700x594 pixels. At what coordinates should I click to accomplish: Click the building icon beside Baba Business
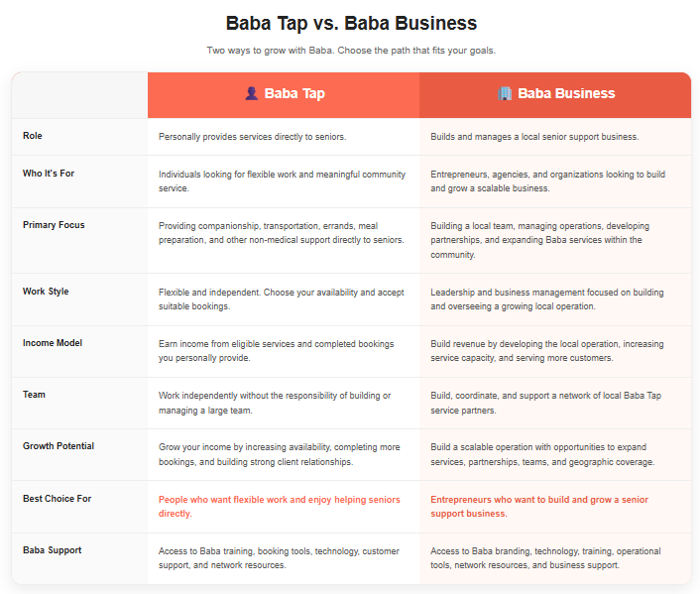505,93
